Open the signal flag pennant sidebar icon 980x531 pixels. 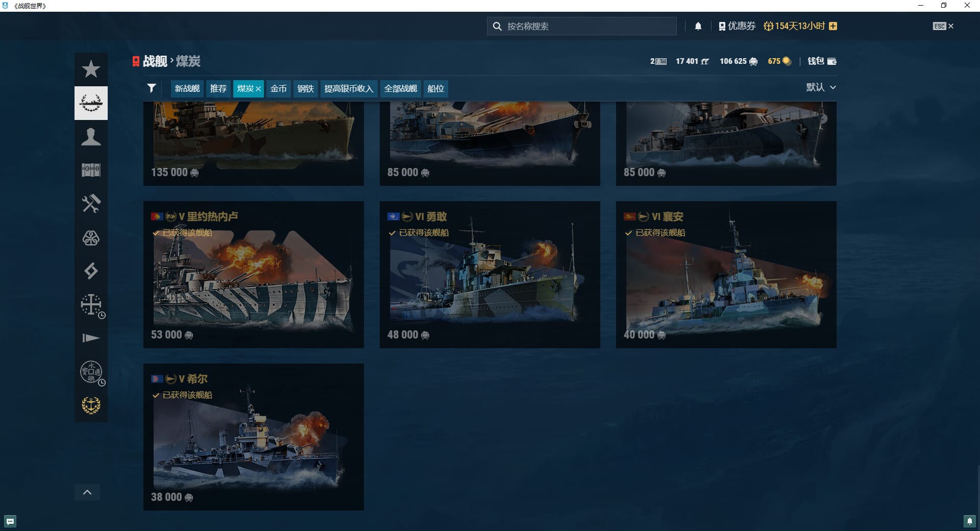(91, 338)
